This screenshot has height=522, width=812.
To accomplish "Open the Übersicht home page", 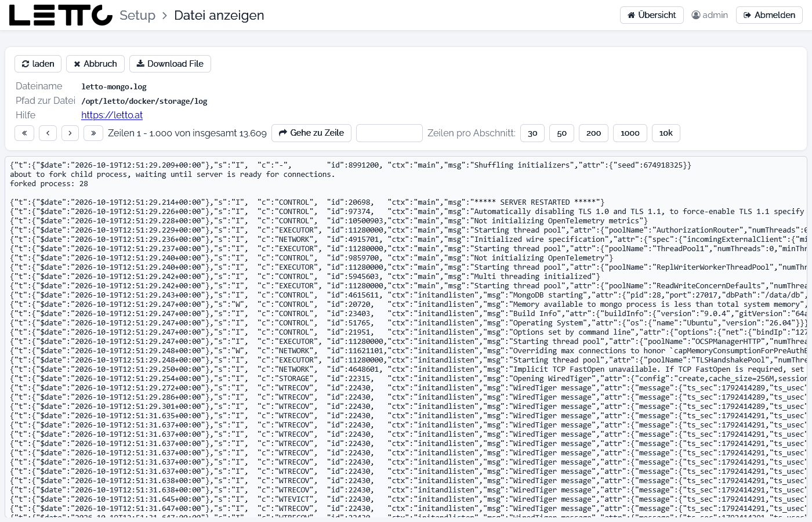I will tap(652, 15).
